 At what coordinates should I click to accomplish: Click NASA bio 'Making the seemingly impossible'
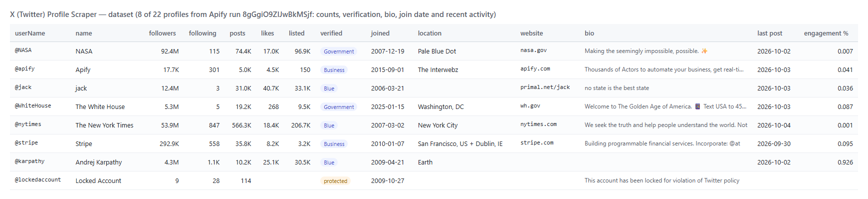click(x=646, y=51)
